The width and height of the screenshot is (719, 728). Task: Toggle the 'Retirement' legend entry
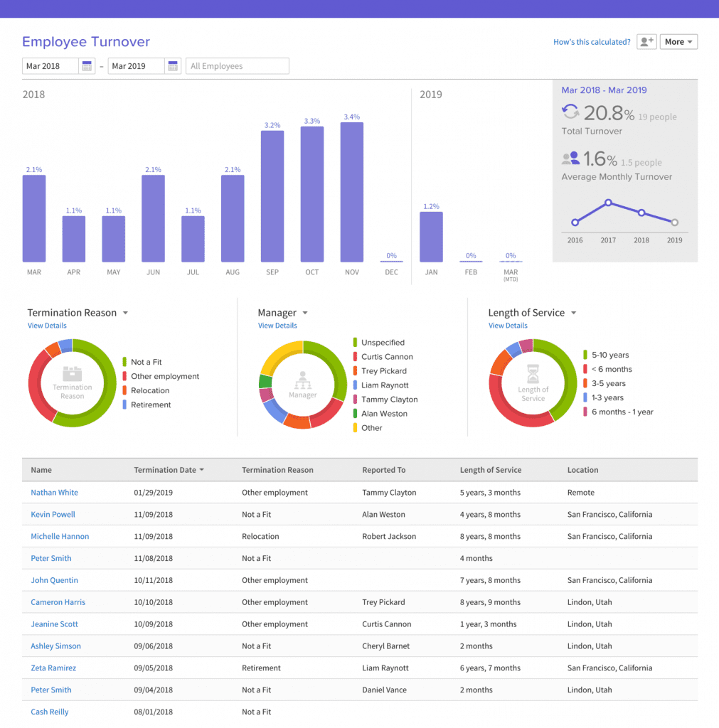tap(153, 405)
